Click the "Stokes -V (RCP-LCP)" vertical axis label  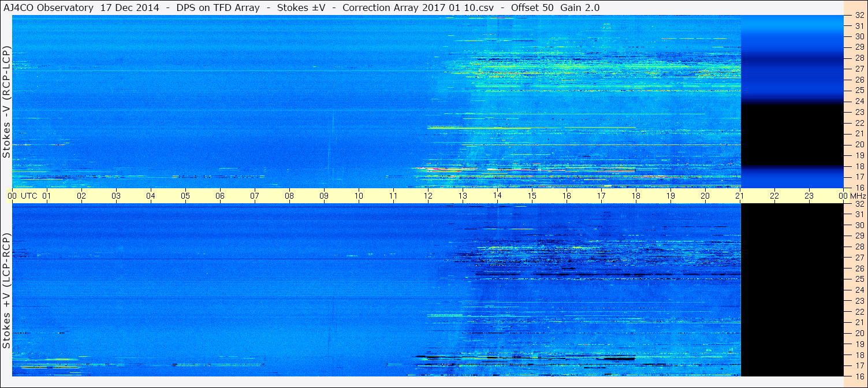coord(6,103)
